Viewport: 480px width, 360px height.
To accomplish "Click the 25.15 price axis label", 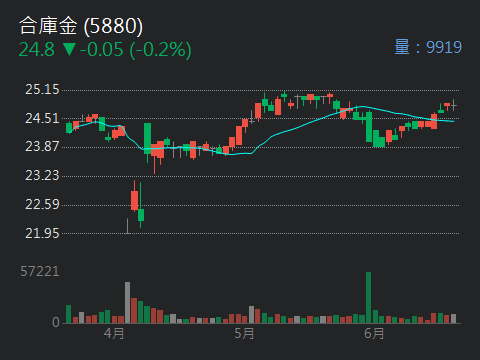I will click(42, 90).
